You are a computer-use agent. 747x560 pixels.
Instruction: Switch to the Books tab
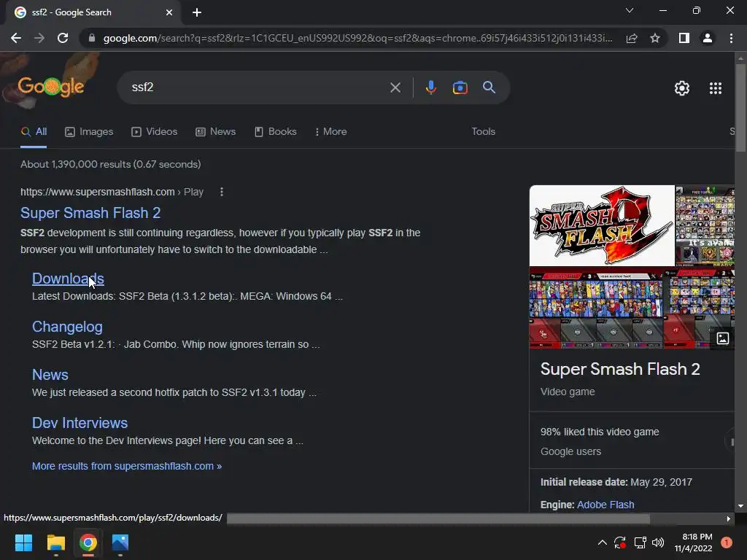click(x=275, y=132)
